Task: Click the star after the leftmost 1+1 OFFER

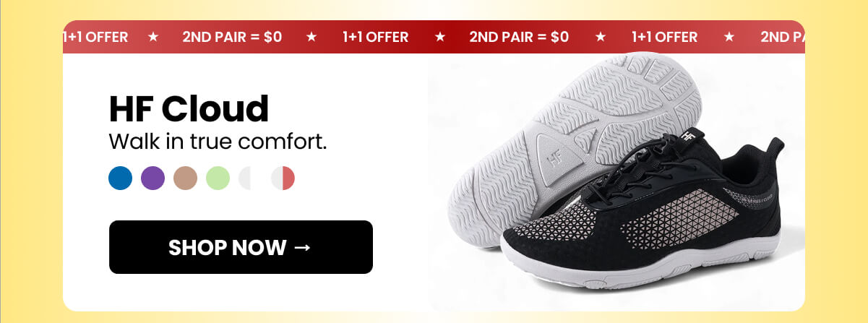Action: click(153, 37)
